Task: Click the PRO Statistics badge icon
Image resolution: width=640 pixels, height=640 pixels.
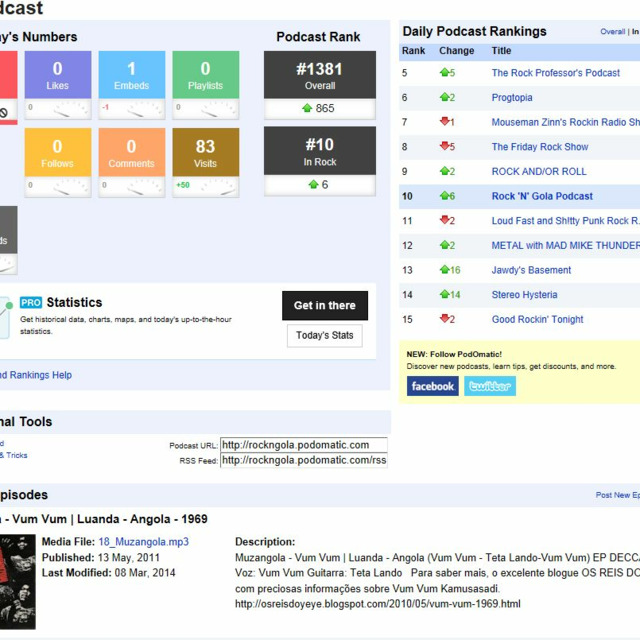Action: coord(30,302)
